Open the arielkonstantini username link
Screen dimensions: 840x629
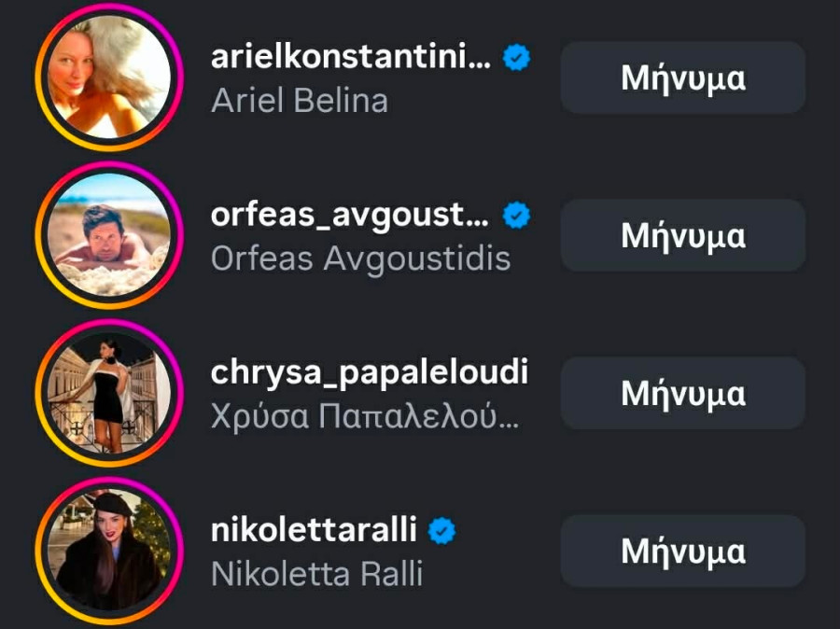tap(351, 57)
